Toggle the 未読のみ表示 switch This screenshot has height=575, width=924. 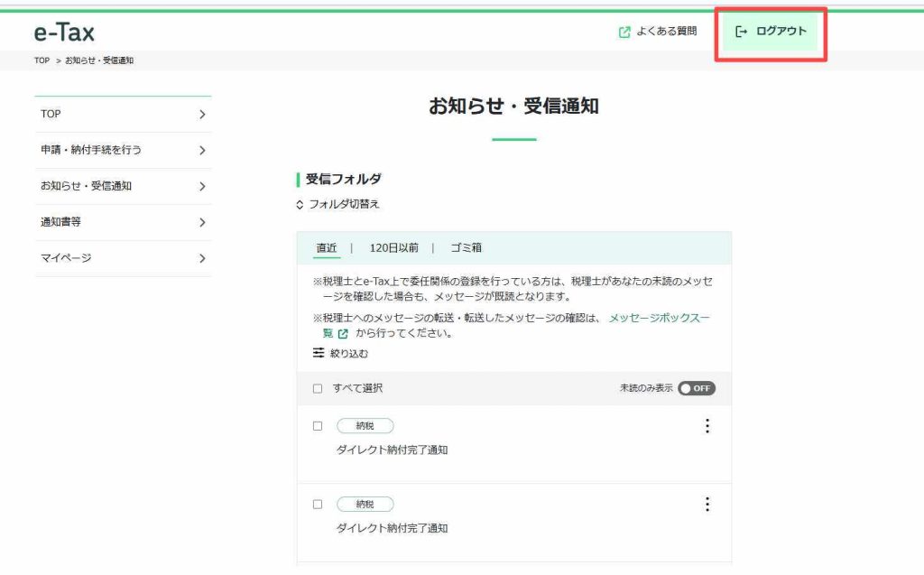pos(697,388)
